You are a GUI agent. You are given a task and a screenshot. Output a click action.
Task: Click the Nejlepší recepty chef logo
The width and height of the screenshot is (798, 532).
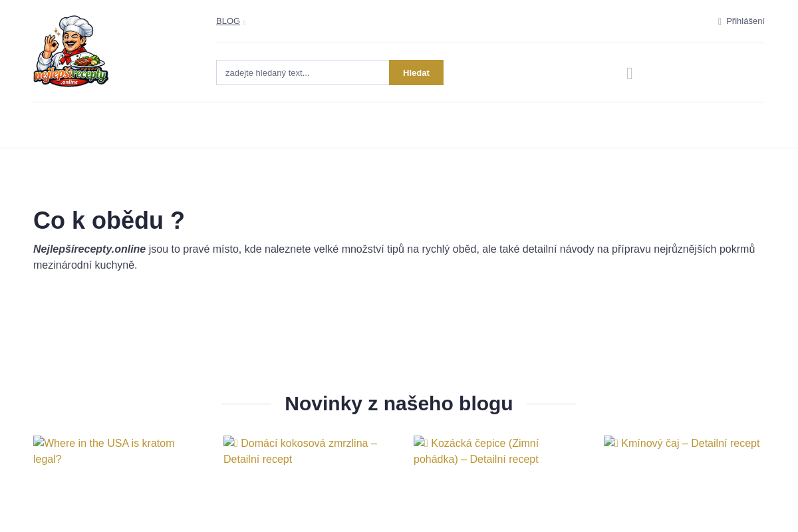(71, 51)
